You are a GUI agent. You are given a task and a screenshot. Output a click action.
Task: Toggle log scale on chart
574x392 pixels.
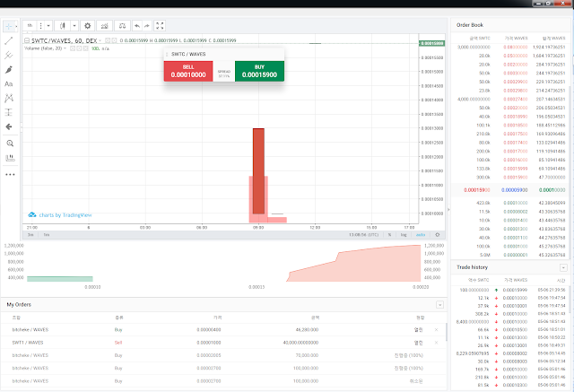[x=404, y=235]
